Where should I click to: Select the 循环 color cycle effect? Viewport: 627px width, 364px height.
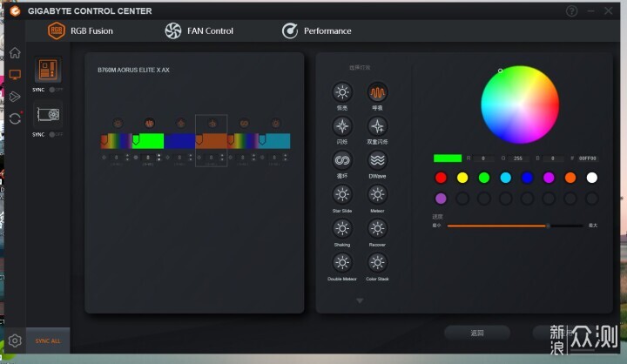tap(342, 160)
